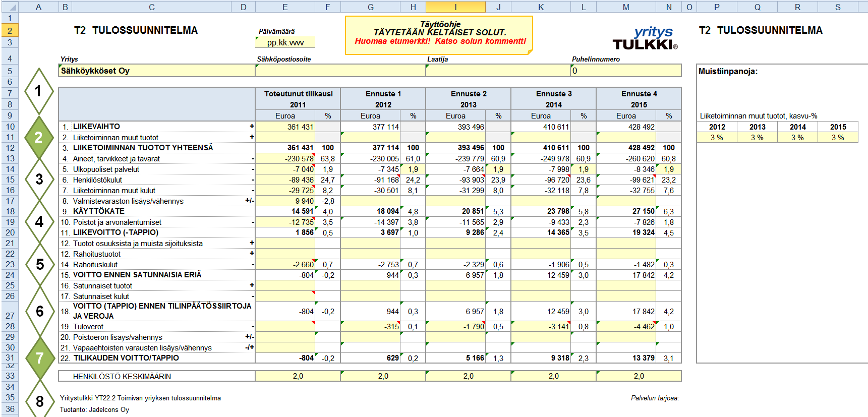Screen dimensions: 868x417
Task: Select the Ulkopuoliset palvelut value -7 040
Action: (x=285, y=169)
